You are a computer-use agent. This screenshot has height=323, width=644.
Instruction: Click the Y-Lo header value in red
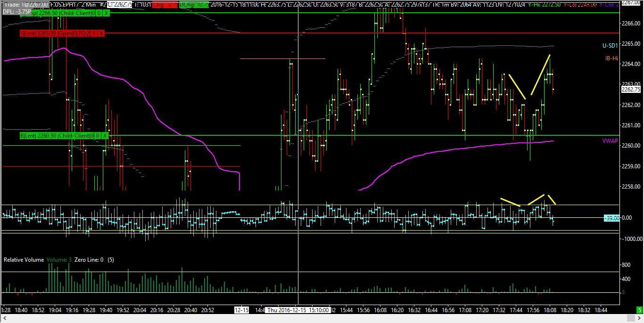click(580, 4)
